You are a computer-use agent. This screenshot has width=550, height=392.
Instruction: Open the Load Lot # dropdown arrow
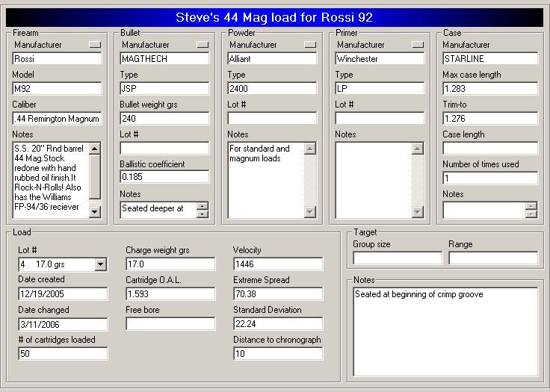101,264
